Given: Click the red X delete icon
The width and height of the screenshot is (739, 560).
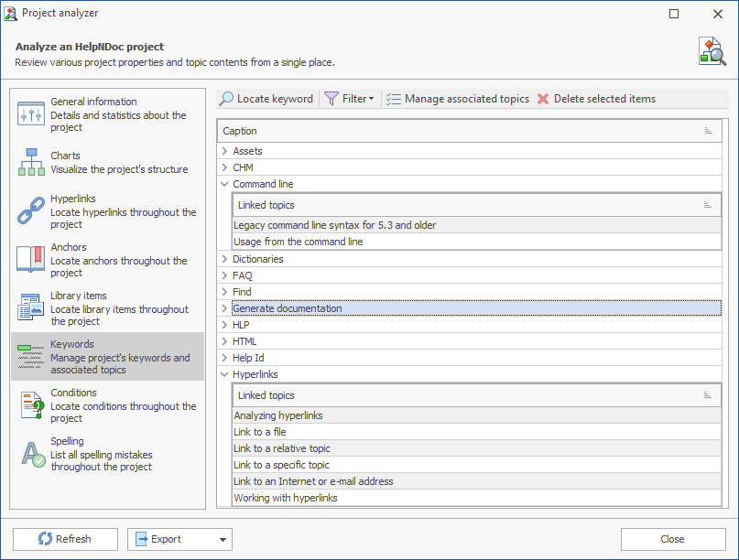Looking at the screenshot, I should pyautogui.click(x=543, y=99).
